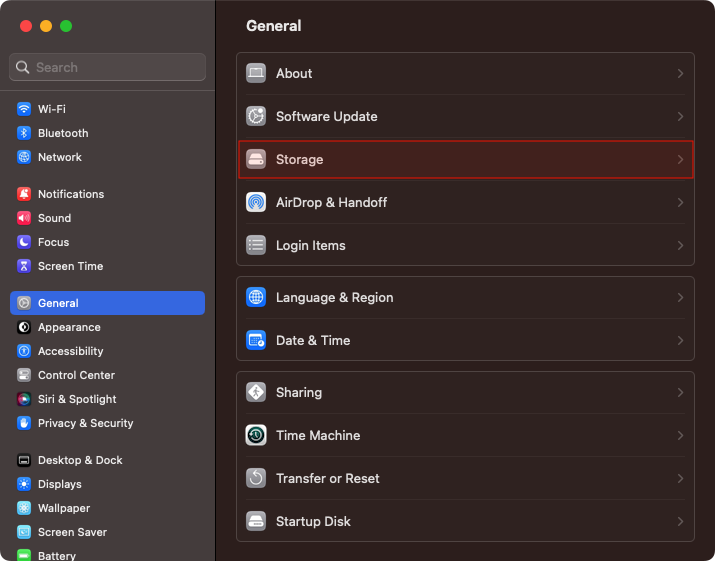Click the Privacy & Security hand icon
715x561 pixels.
pyautogui.click(x=24, y=423)
